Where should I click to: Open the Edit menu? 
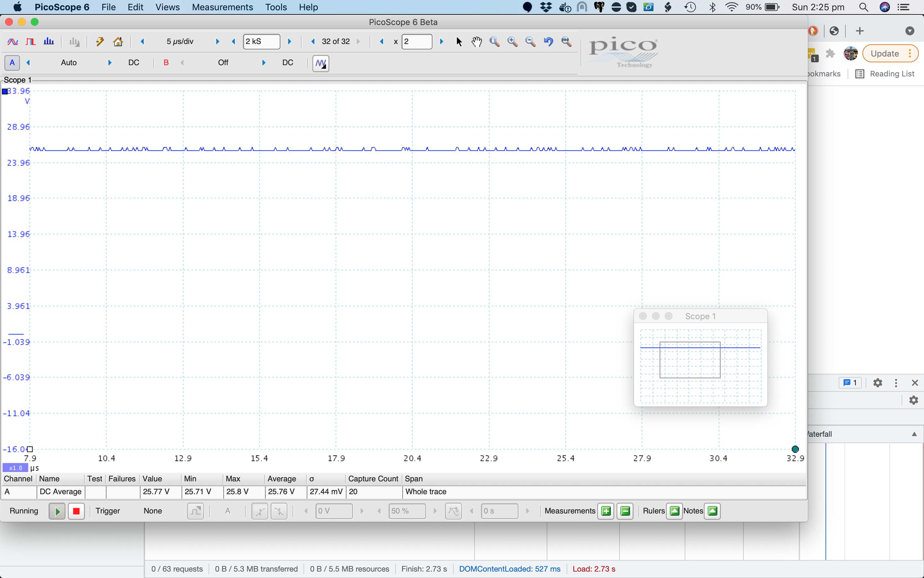pos(135,7)
